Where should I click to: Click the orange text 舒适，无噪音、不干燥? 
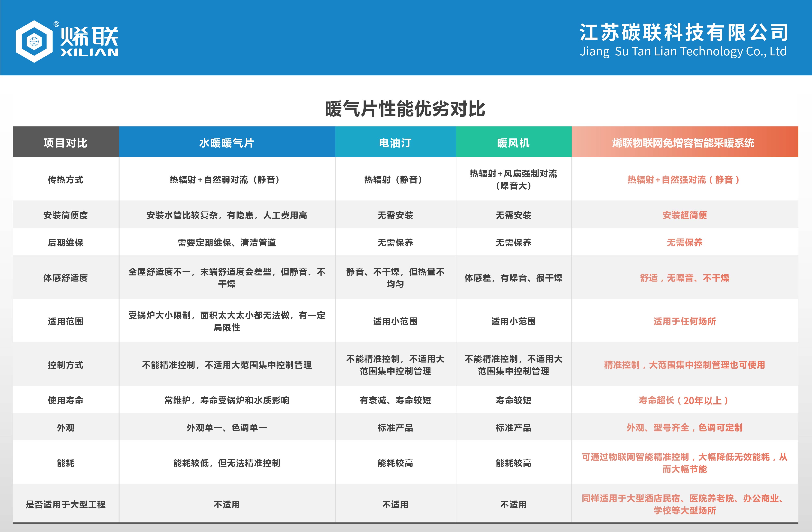click(685, 278)
